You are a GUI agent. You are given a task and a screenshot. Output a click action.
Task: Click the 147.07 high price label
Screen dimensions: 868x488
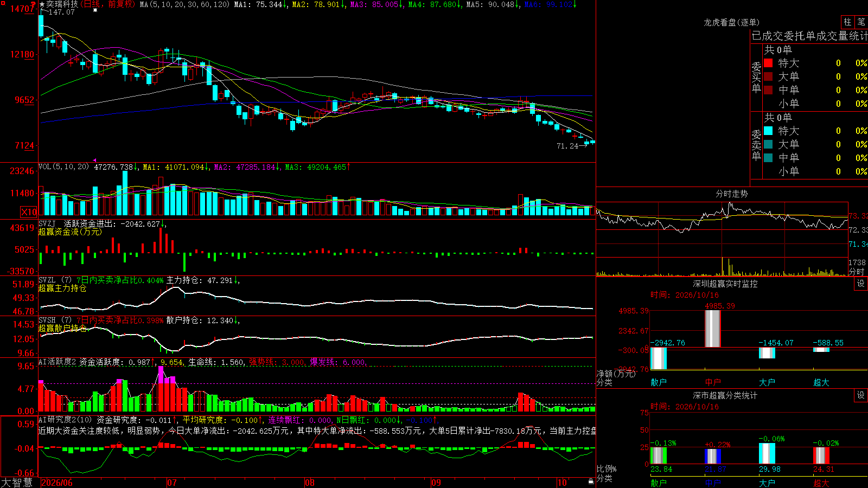61,12
